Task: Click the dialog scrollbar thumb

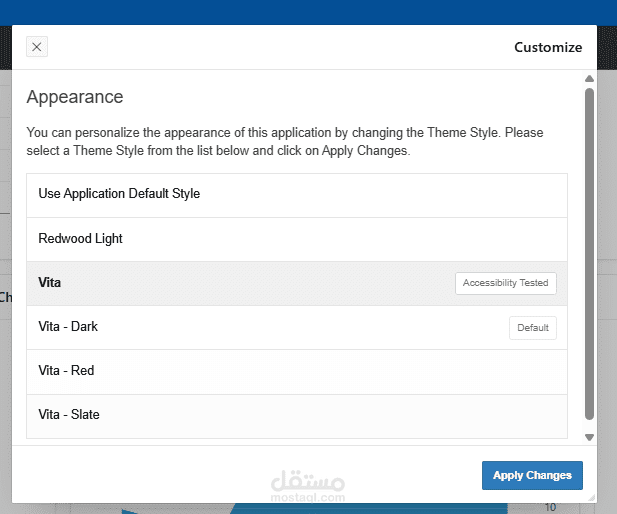Action: click(589, 250)
